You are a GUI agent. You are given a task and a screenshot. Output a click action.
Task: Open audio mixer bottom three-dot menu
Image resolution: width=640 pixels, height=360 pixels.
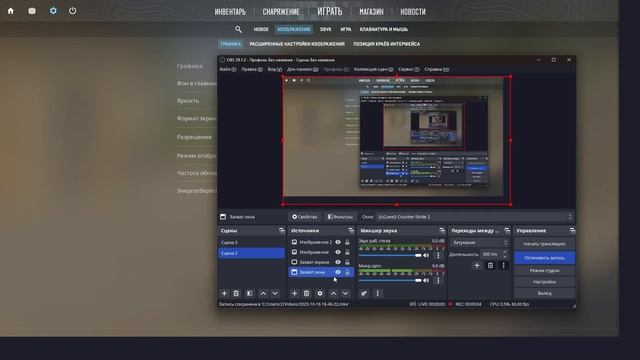point(378,293)
